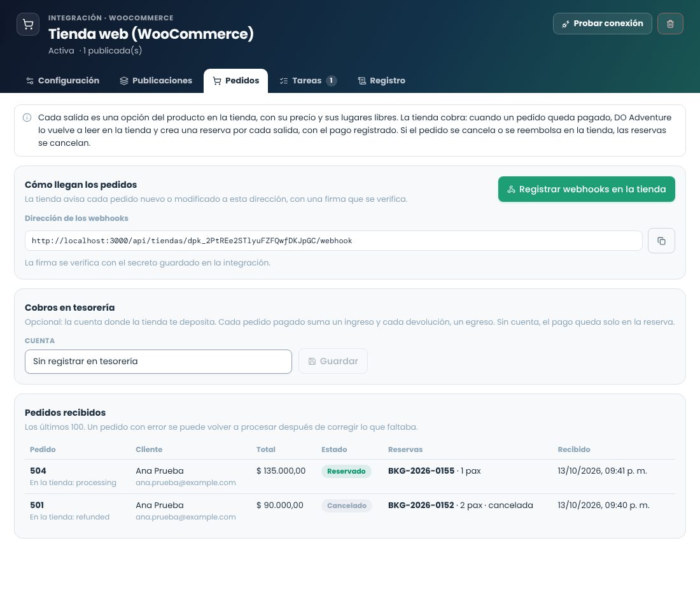
Task: Open booking BKG-2026-0155
Action: [421, 470]
